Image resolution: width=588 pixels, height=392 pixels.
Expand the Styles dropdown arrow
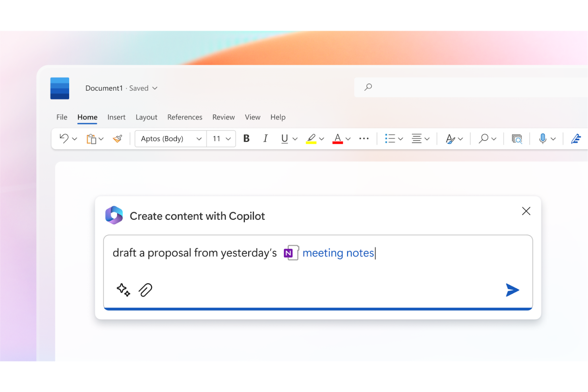(x=460, y=139)
